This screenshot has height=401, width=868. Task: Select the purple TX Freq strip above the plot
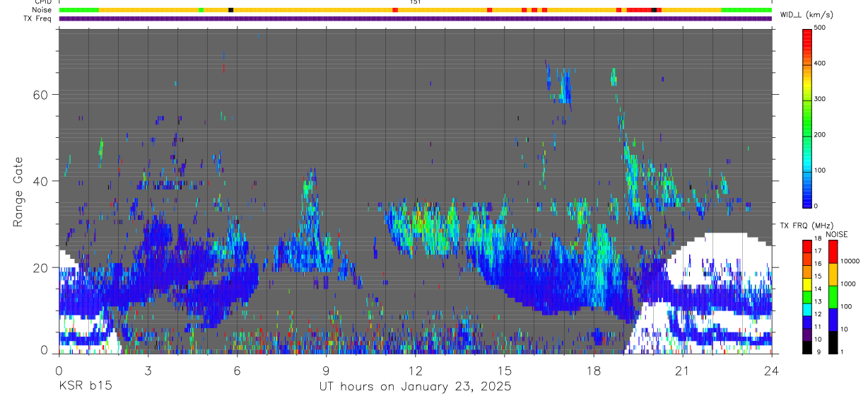pos(416,18)
